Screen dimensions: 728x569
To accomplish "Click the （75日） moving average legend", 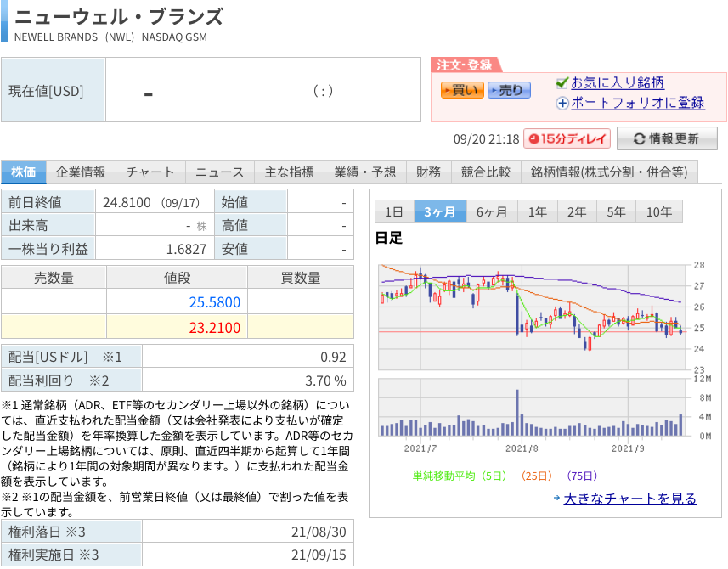I will (582, 476).
